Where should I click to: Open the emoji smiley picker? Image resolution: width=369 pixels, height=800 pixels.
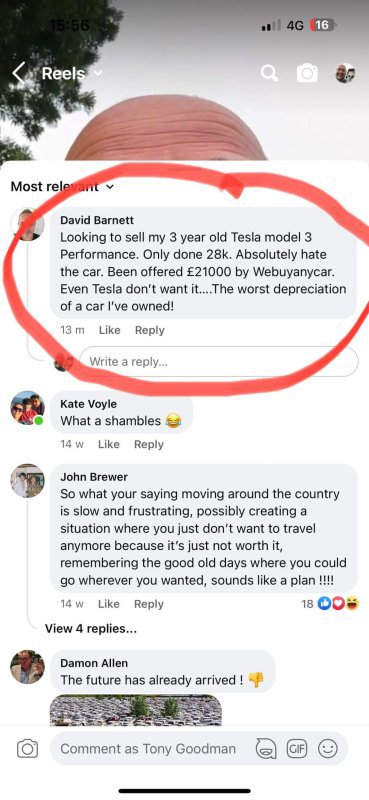coord(328,749)
